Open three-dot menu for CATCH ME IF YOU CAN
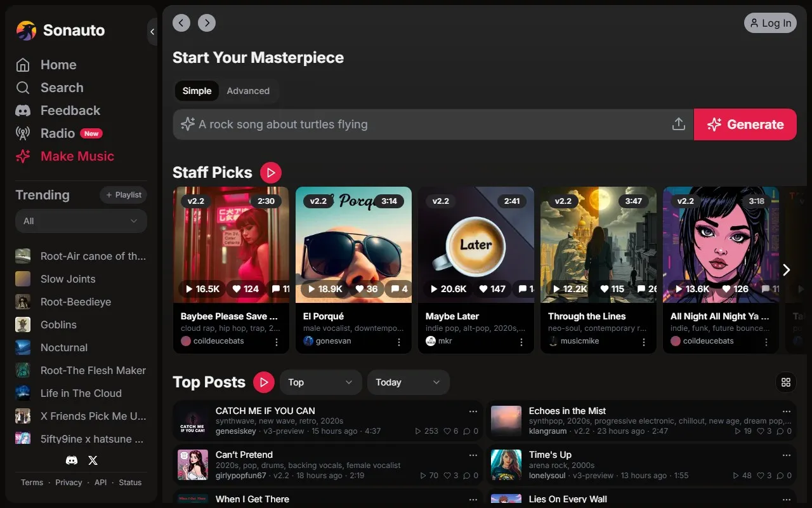This screenshot has height=508, width=812. point(473,411)
